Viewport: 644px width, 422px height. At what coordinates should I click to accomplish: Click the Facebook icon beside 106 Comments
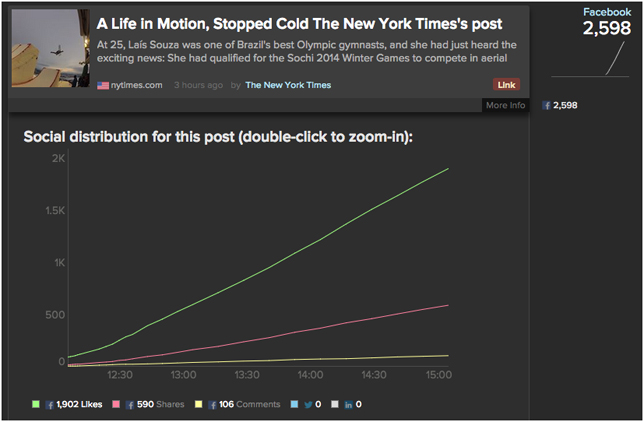[212, 405]
